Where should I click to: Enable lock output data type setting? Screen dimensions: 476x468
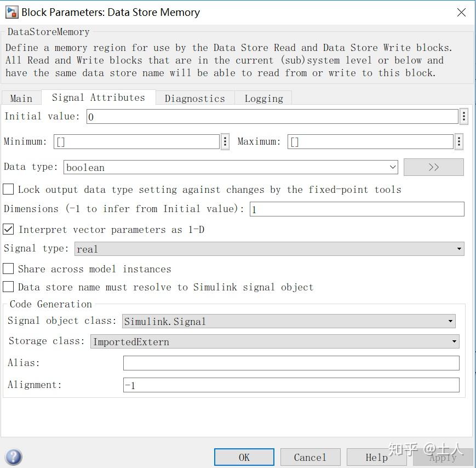[8, 189]
